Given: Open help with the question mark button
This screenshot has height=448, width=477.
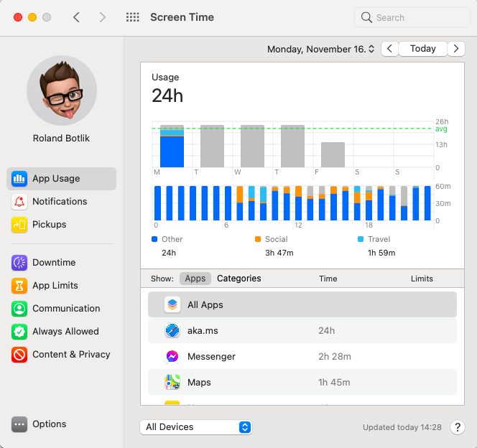Looking at the screenshot, I should [x=457, y=427].
